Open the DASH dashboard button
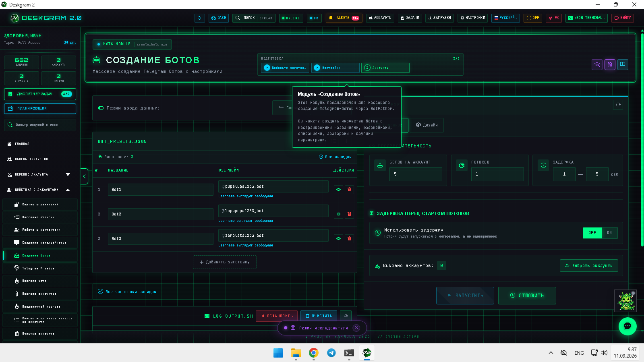 (x=219, y=18)
